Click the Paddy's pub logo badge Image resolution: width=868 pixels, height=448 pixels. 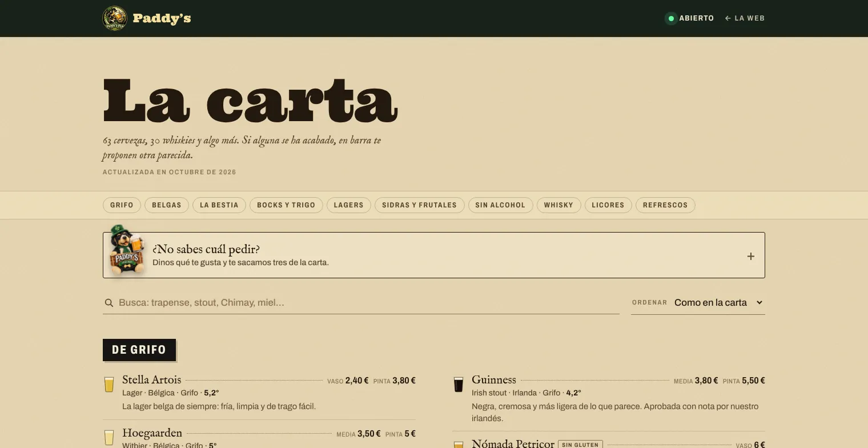point(114,18)
